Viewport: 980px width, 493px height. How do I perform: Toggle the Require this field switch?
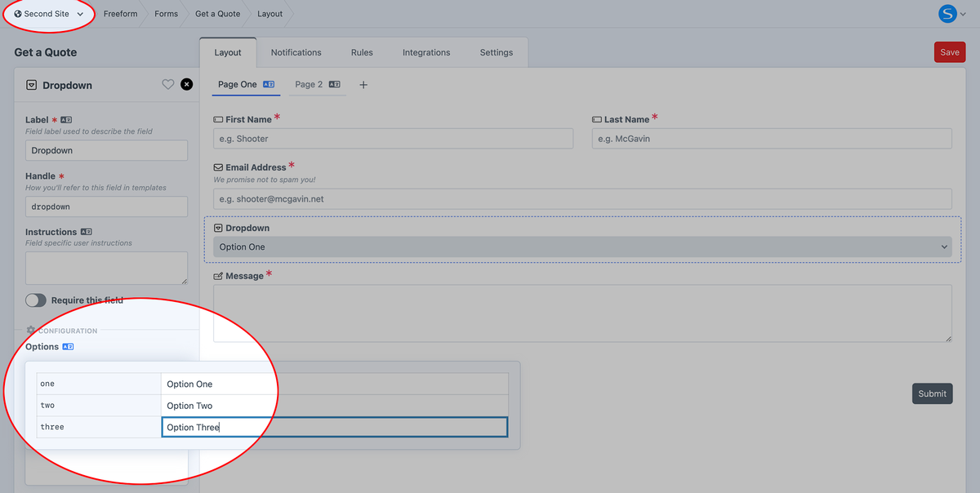(x=36, y=300)
